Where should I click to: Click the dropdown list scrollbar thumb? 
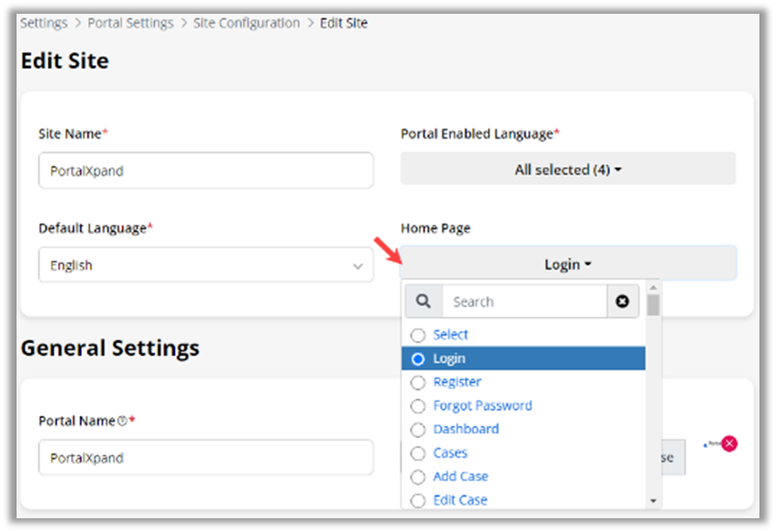click(653, 305)
